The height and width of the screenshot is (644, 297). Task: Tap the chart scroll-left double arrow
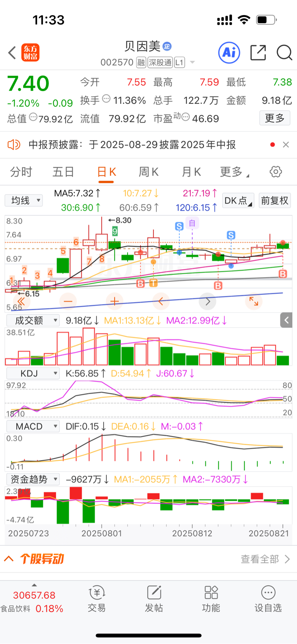pyautogui.click(x=22, y=301)
